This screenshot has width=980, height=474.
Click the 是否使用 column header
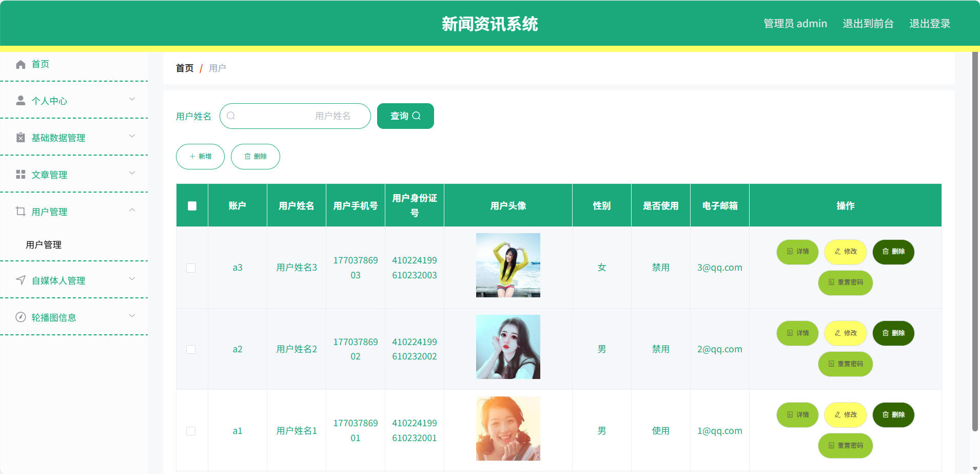coord(661,205)
